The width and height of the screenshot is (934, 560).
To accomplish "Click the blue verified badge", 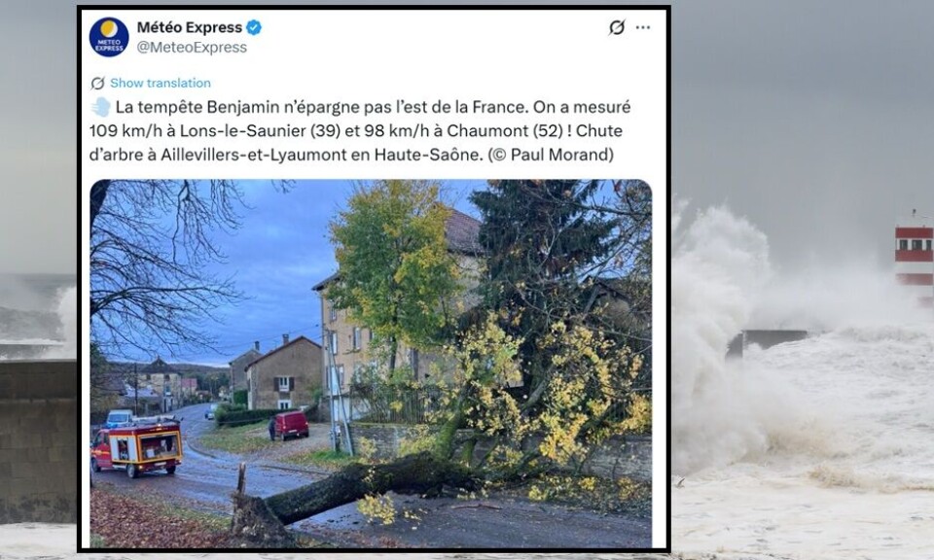I will (x=254, y=27).
